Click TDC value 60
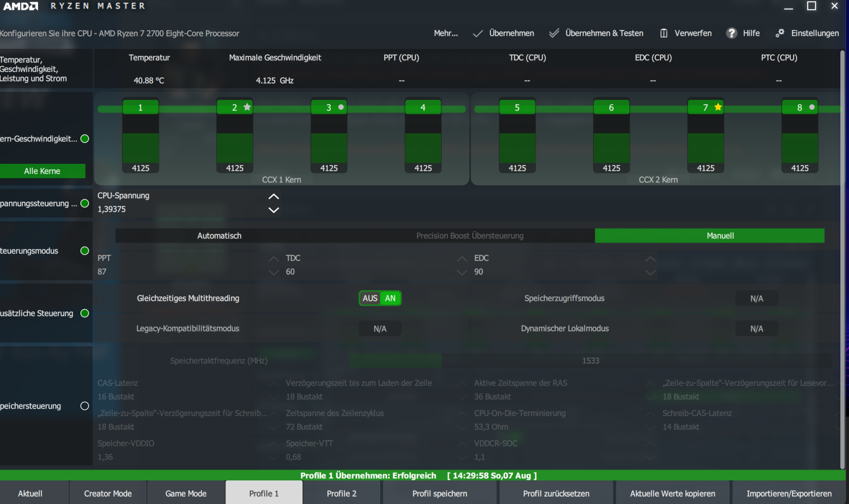The height and width of the screenshot is (504, 849). pyautogui.click(x=290, y=272)
